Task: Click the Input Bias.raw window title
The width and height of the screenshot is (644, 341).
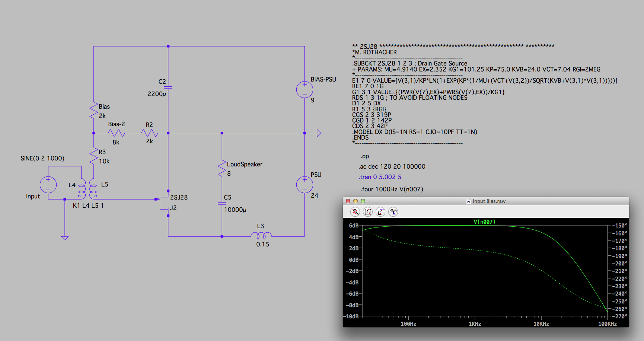Action: click(x=489, y=201)
